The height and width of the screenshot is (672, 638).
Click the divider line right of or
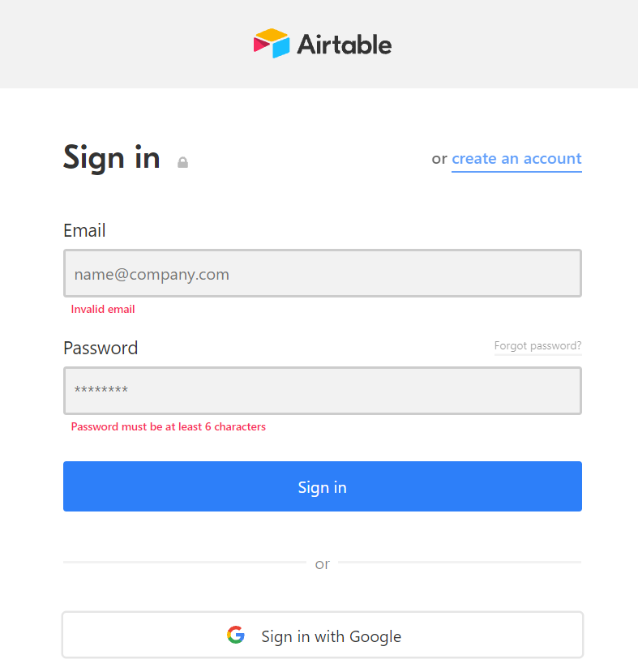point(460,562)
